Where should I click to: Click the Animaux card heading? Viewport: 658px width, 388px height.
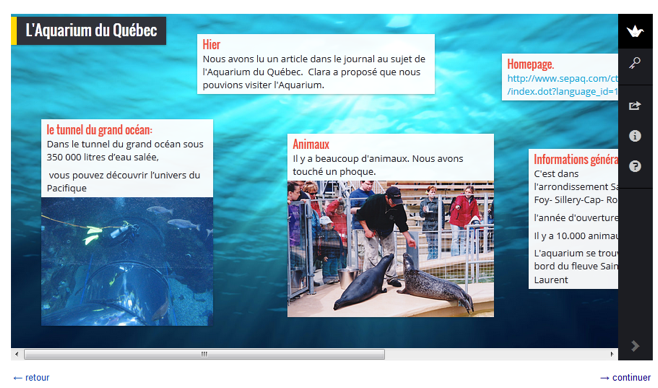[311, 144]
